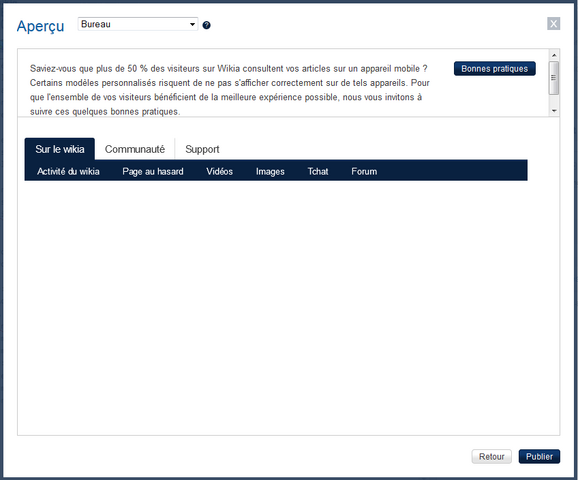Open the Support tab
Viewport: 578px width, 480px height.
tap(202, 149)
